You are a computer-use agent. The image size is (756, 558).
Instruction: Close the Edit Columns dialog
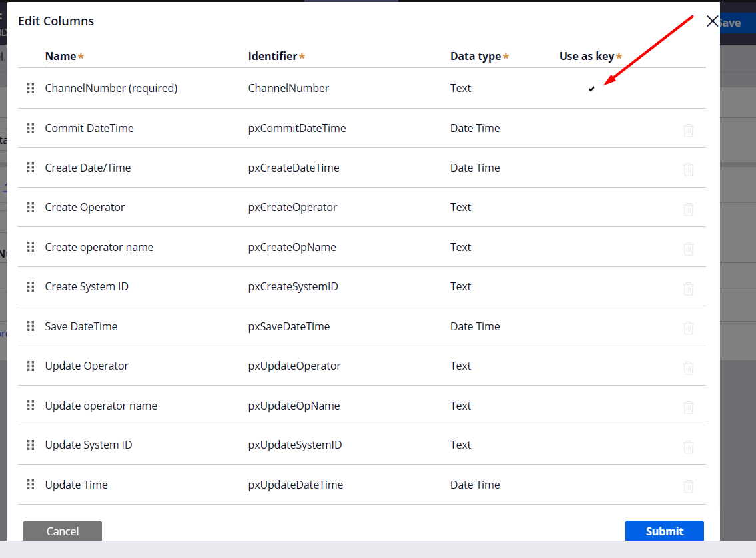pyautogui.click(x=712, y=21)
